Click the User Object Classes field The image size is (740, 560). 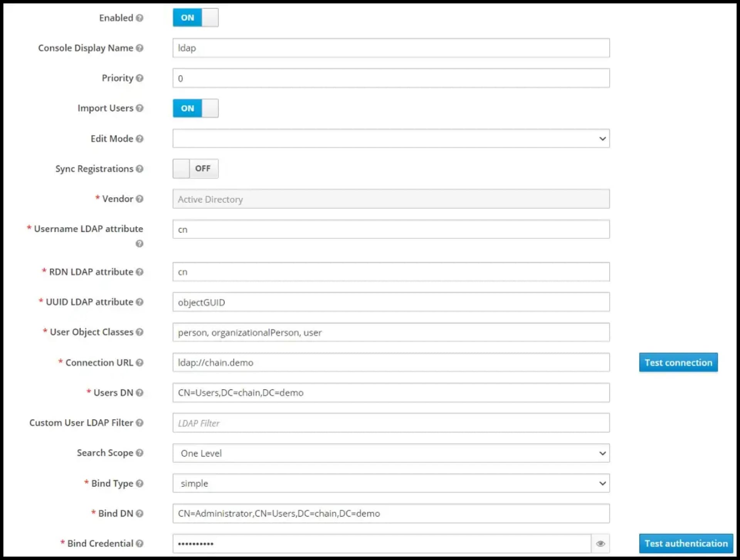(391, 332)
